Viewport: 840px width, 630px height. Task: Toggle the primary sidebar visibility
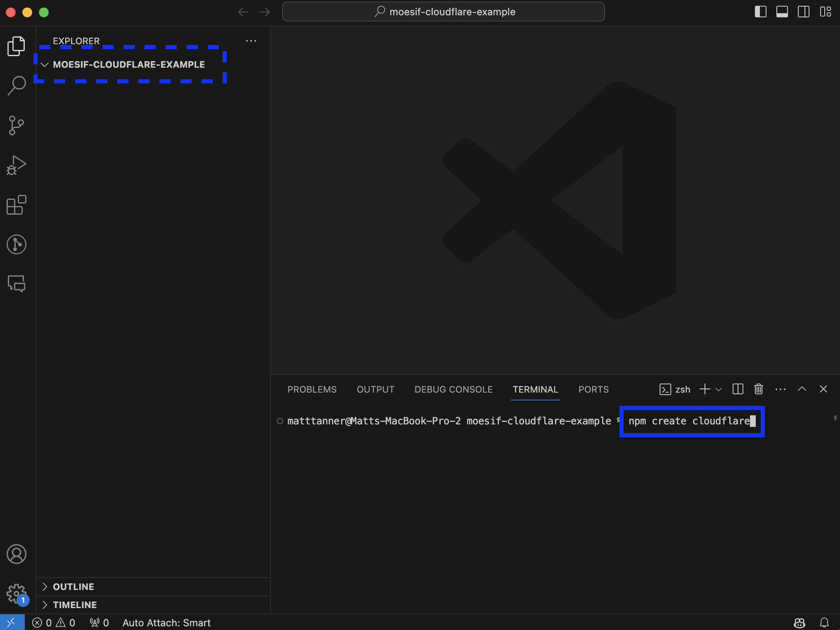tap(760, 12)
